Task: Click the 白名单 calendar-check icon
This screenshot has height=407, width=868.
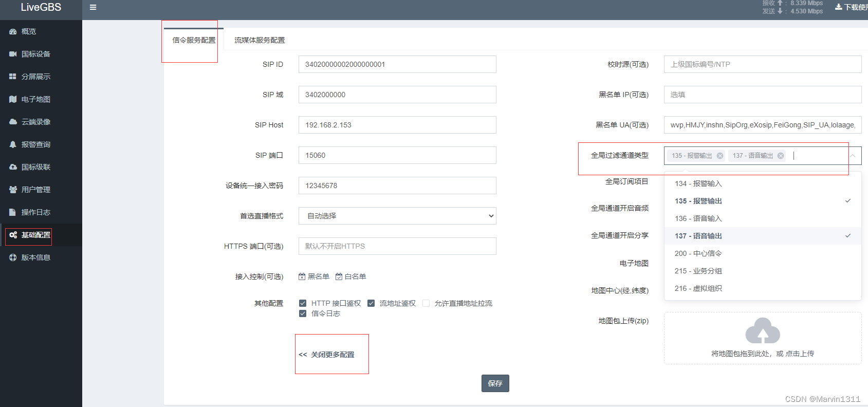Action: click(339, 276)
